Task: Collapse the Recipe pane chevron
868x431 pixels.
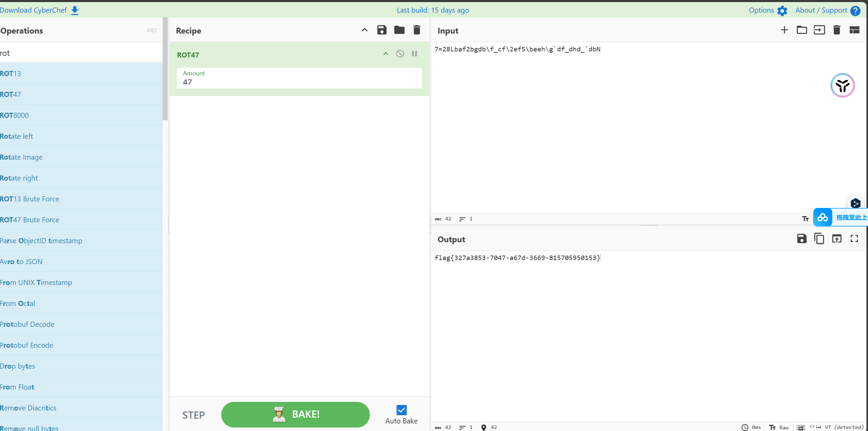Action: (364, 30)
